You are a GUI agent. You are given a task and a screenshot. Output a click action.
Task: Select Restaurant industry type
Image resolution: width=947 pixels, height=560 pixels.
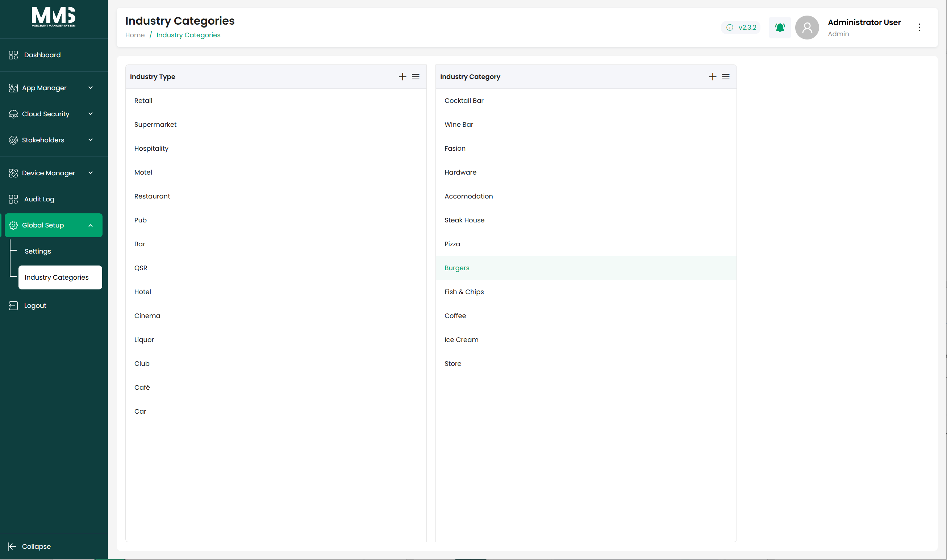coord(276,196)
